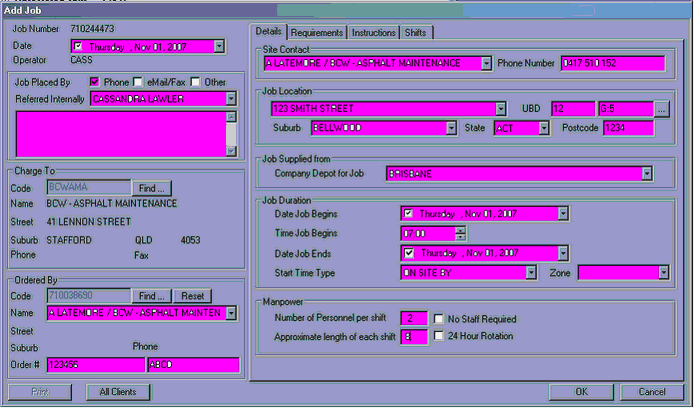The height and width of the screenshot is (408, 694).
Task: Enable the 24 Hour Rotation checkbox
Action: 439,336
